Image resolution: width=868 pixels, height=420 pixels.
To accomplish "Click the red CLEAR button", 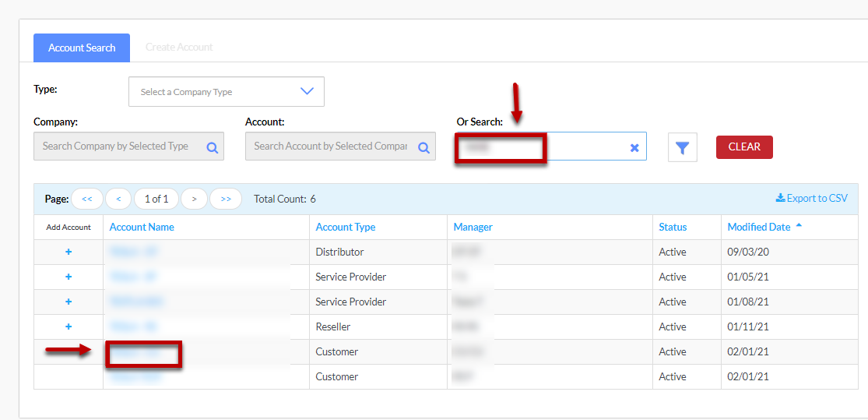I will (x=744, y=146).
